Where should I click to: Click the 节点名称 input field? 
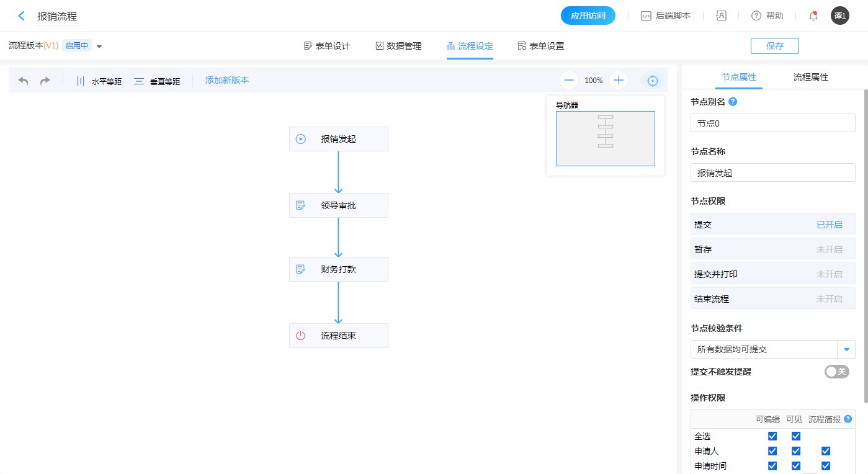tap(772, 173)
